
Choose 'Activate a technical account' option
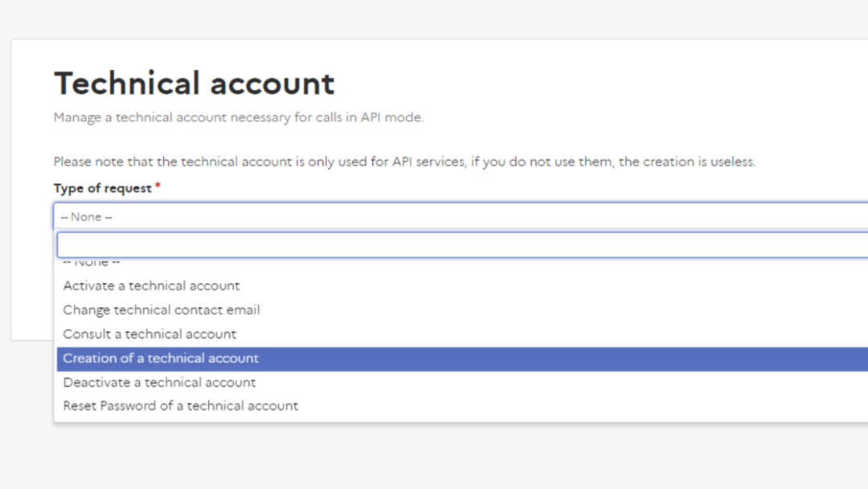pyautogui.click(x=151, y=286)
